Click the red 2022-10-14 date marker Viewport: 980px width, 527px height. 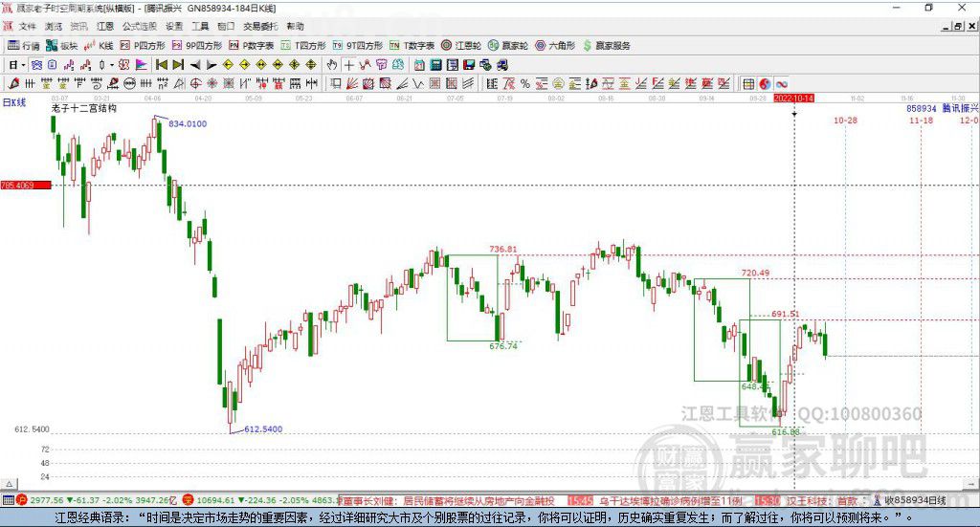[793, 99]
